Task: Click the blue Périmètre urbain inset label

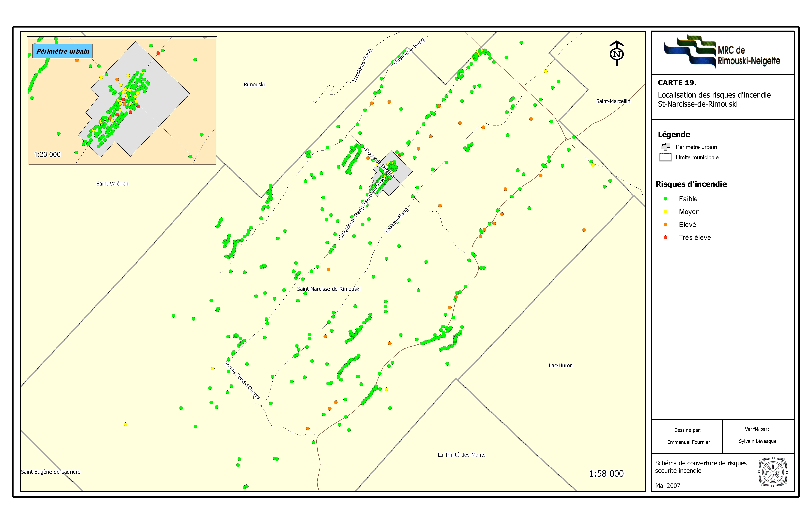Action: pyautogui.click(x=62, y=51)
